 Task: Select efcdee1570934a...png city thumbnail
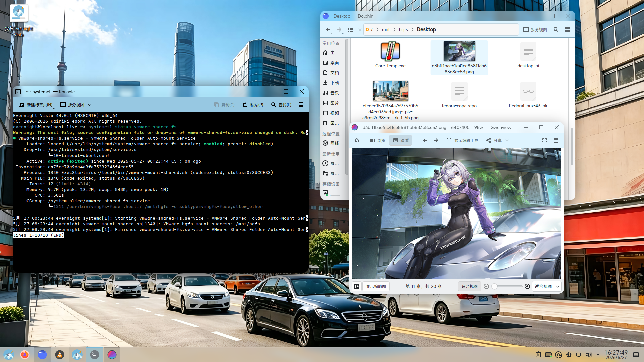point(390,101)
